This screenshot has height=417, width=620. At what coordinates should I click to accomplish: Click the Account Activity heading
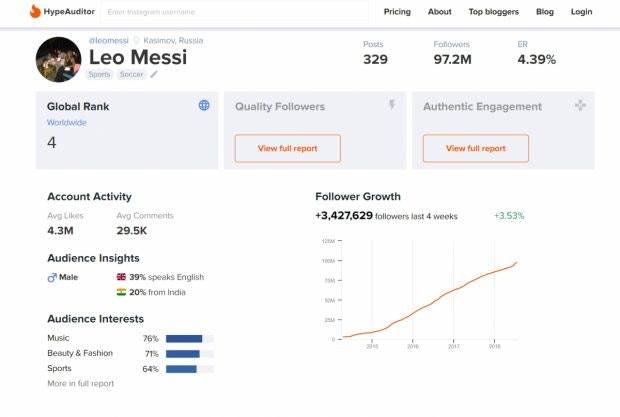[x=89, y=196]
